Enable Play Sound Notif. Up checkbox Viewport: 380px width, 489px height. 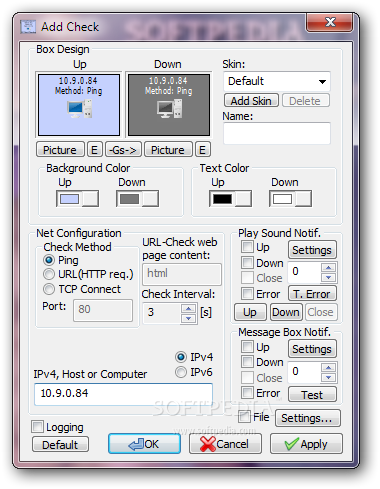point(247,247)
